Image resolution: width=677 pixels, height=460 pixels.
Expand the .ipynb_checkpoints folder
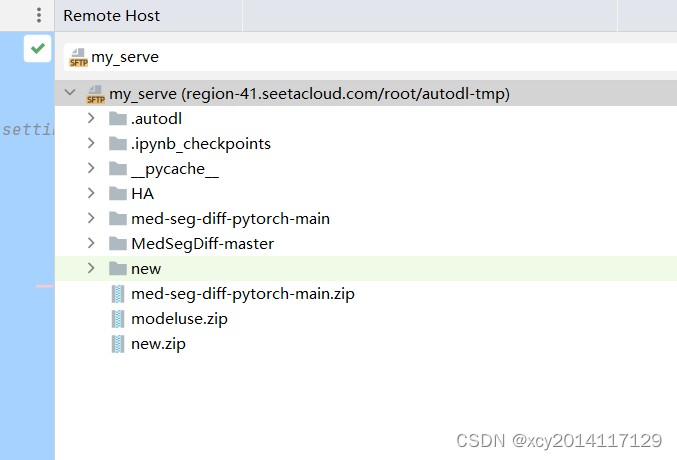[x=91, y=143]
